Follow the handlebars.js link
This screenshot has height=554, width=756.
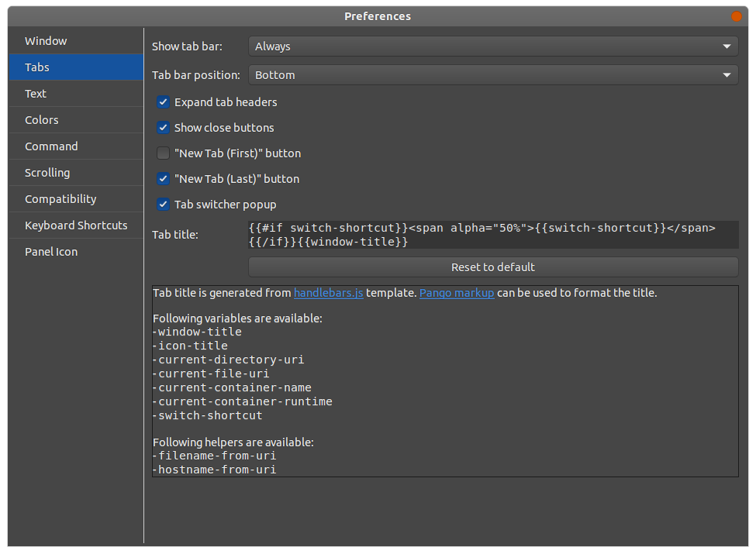328,293
